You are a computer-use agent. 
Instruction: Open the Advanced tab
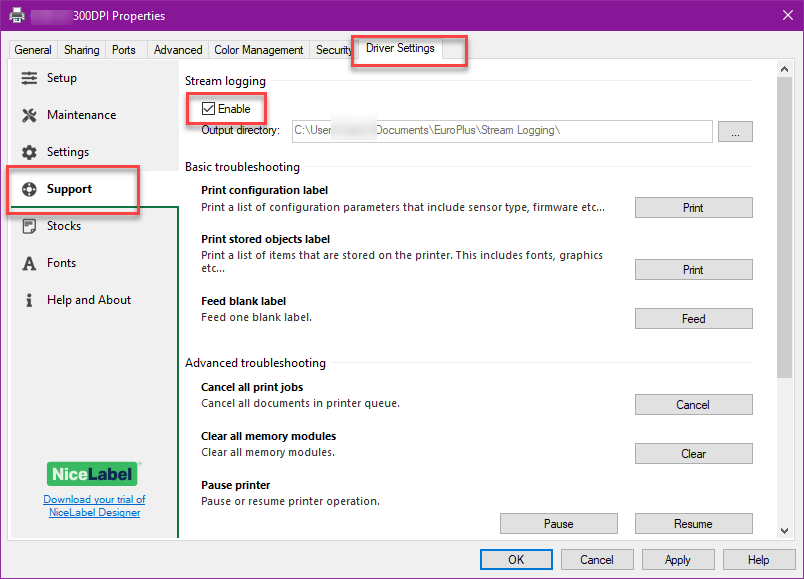point(178,50)
